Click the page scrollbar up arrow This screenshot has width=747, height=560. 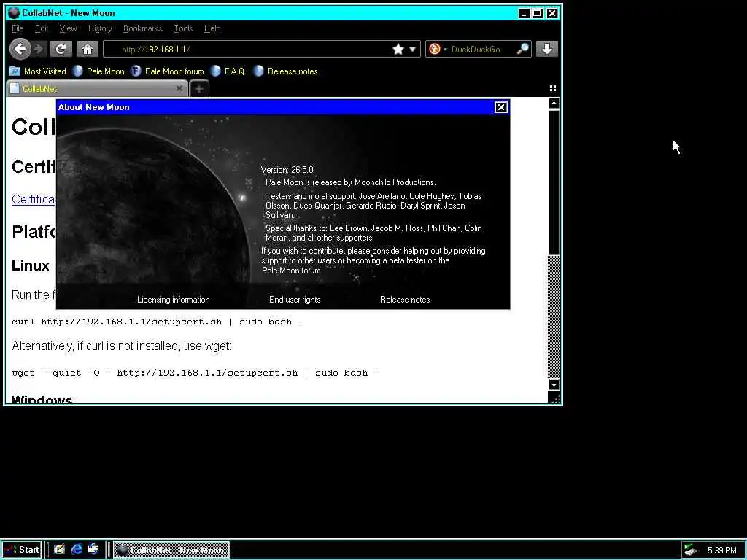point(554,104)
